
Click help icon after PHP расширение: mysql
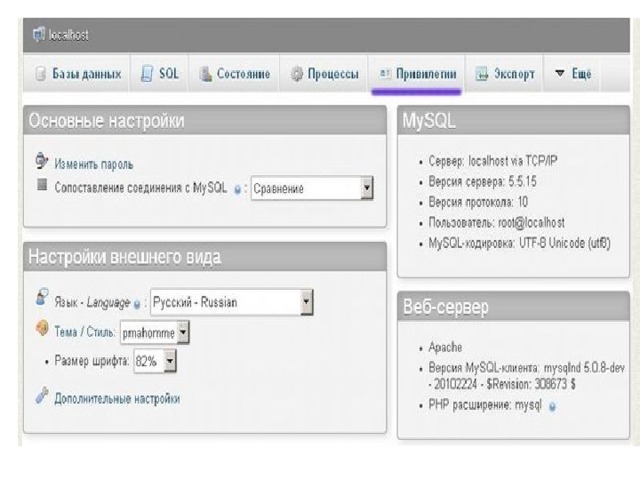(553, 407)
